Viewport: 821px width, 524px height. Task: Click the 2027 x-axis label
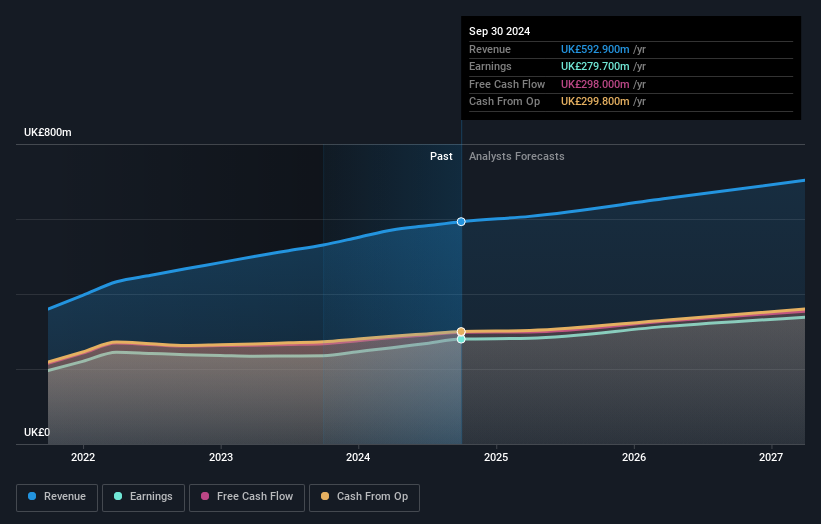771,457
